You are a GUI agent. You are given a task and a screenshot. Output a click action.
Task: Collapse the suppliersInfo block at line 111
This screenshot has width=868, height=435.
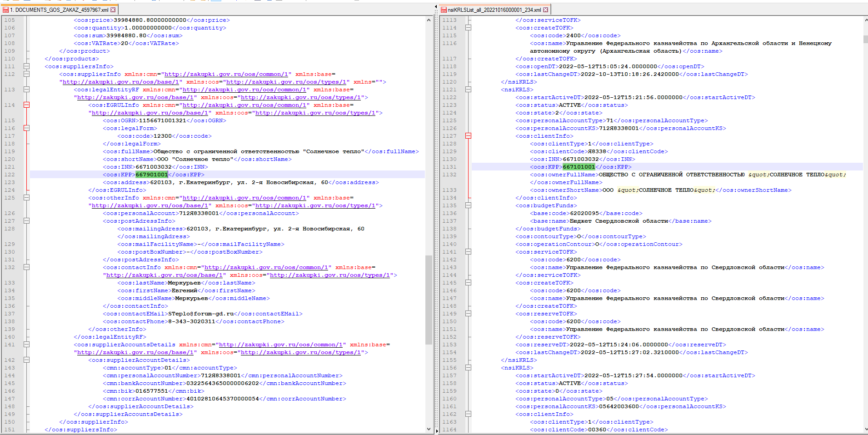point(26,66)
